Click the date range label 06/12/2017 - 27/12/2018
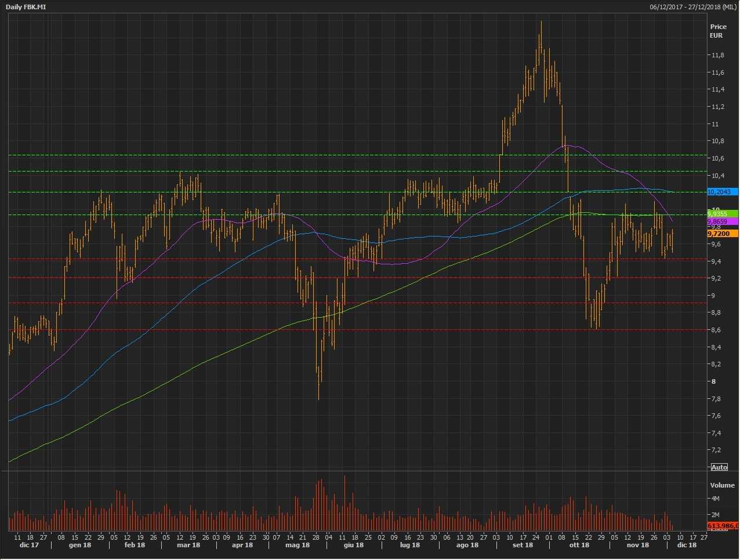Screen dimensions: 740x560 (693, 7)
